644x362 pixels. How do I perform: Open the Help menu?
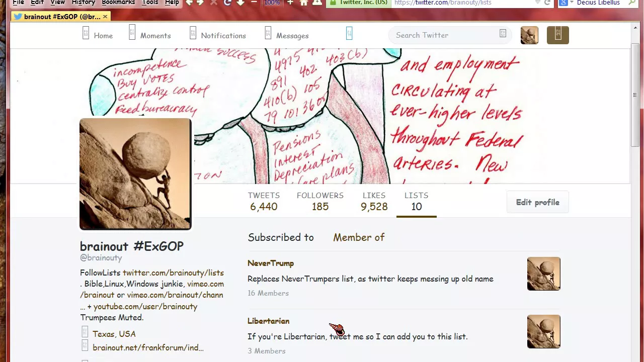pyautogui.click(x=172, y=3)
